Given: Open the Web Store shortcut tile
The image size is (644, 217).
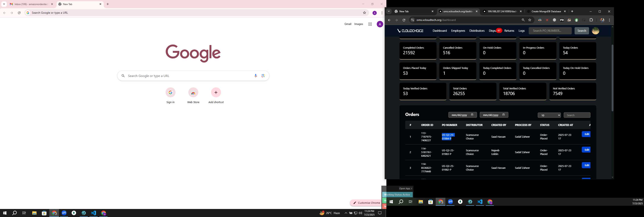Looking at the screenshot, I should [x=193, y=96].
